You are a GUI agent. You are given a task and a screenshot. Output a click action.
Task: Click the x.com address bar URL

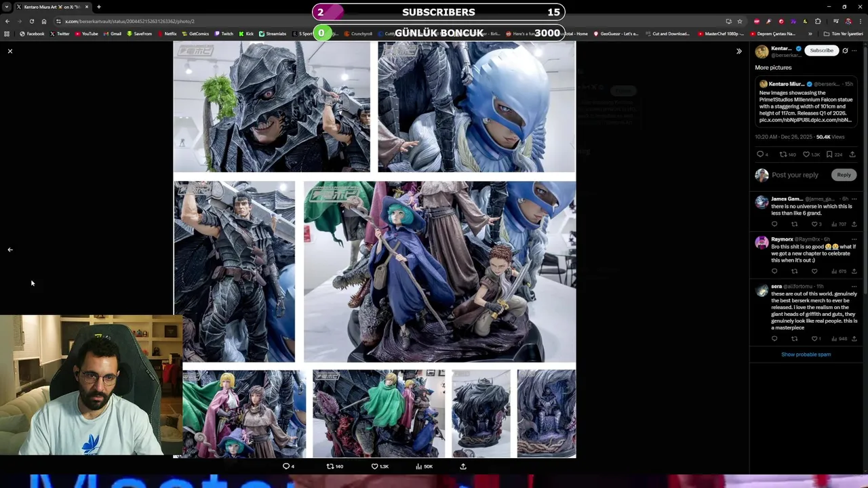[x=130, y=21]
